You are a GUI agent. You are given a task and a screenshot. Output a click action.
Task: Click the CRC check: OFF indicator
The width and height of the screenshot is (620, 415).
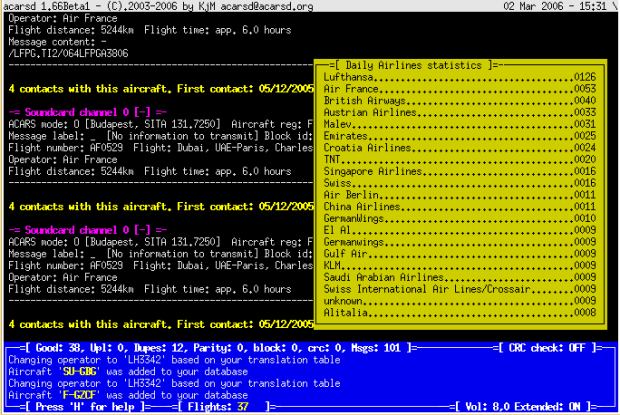click(x=547, y=348)
